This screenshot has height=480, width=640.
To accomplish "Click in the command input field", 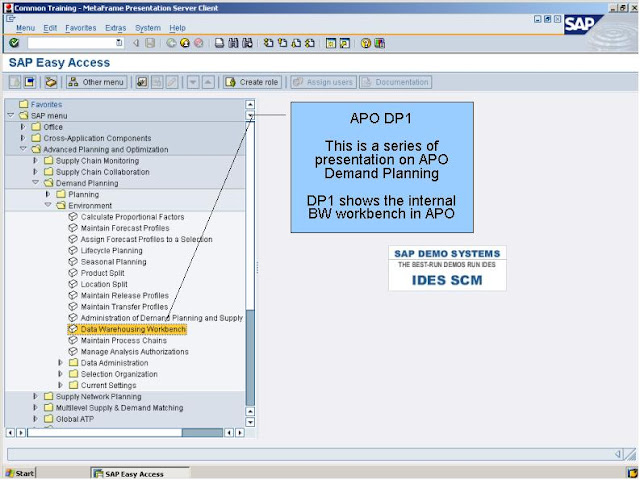I will pos(72,42).
